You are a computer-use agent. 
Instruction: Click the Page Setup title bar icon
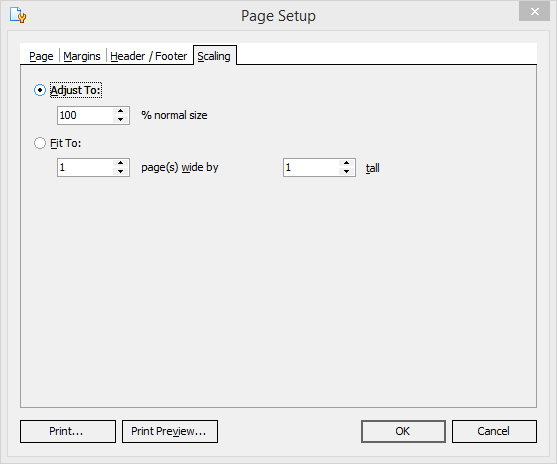pos(18,15)
